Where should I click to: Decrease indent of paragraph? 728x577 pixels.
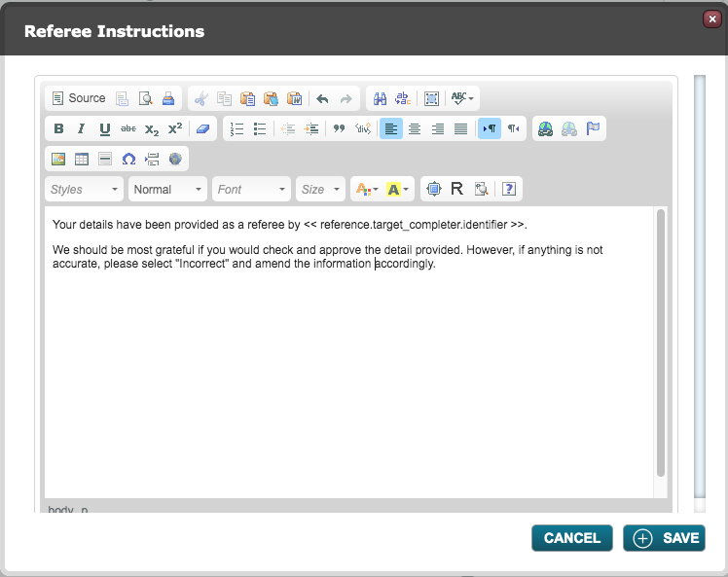pyautogui.click(x=288, y=128)
